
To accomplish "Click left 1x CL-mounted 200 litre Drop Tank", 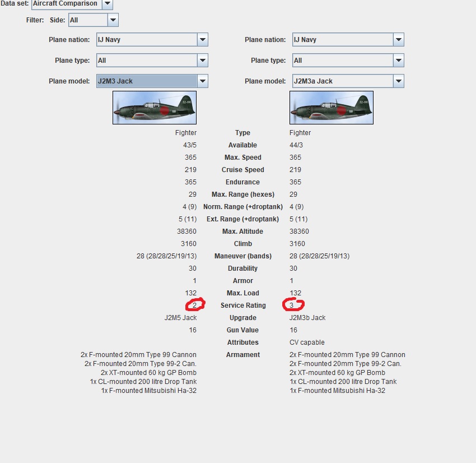I will coord(143,382).
